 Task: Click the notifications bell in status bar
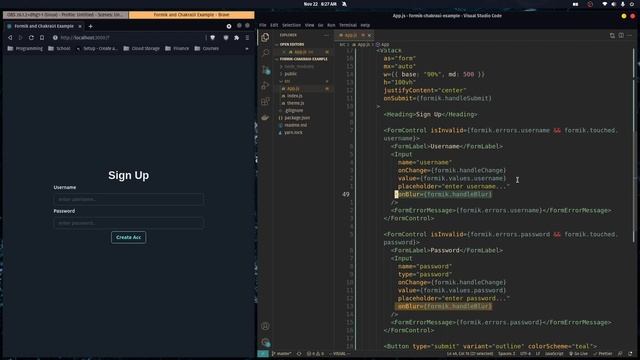click(630, 353)
